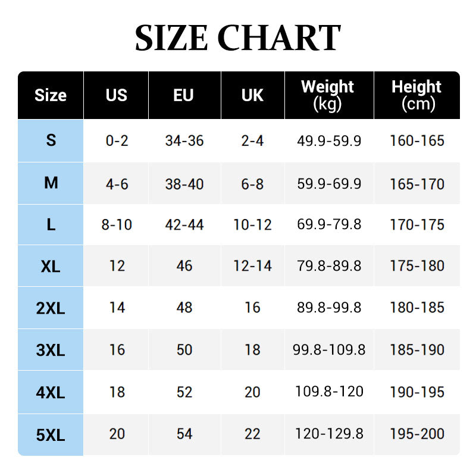Choose the L size row label
476x476 pixels.
51,224
